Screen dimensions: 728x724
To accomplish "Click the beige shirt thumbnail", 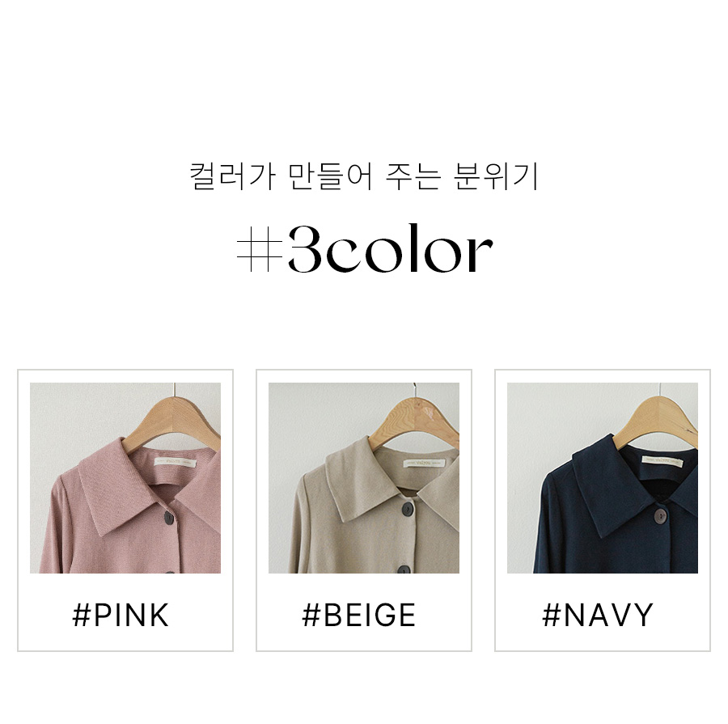I will 364,478.
